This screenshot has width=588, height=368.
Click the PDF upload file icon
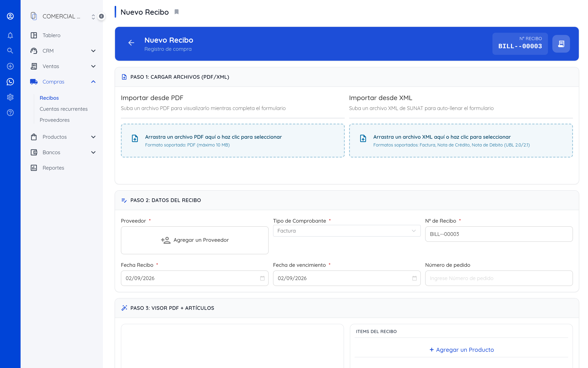(x=135, y=138)
